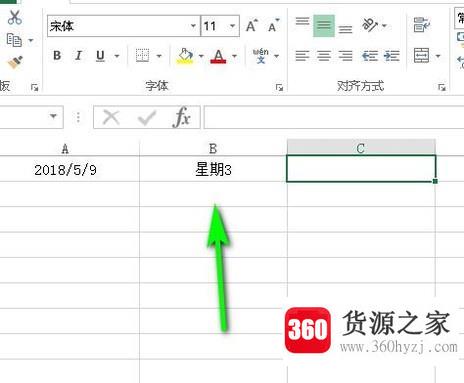Viewport: 464px width, 383px height.
Task: Open the 字体 group dialog launcher
Action: pos(279,87)
